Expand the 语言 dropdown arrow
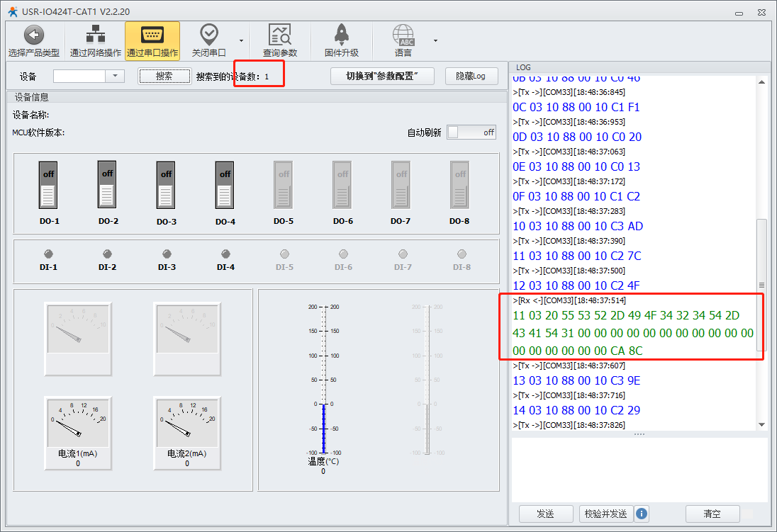The width and height of the screenshot is (777, 532). 435,40
